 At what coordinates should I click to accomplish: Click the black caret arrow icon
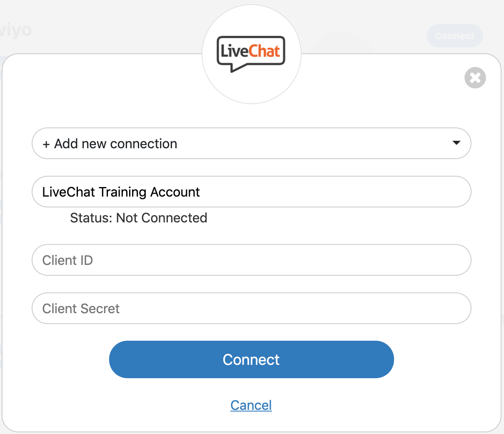[x=456, y=143]
